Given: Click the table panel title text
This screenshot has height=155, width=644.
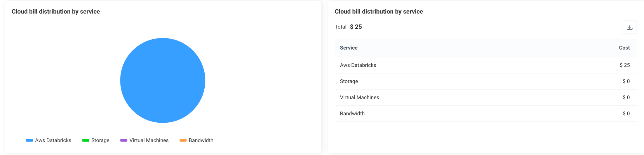Looking at the screenshot, I should (379, 12).
